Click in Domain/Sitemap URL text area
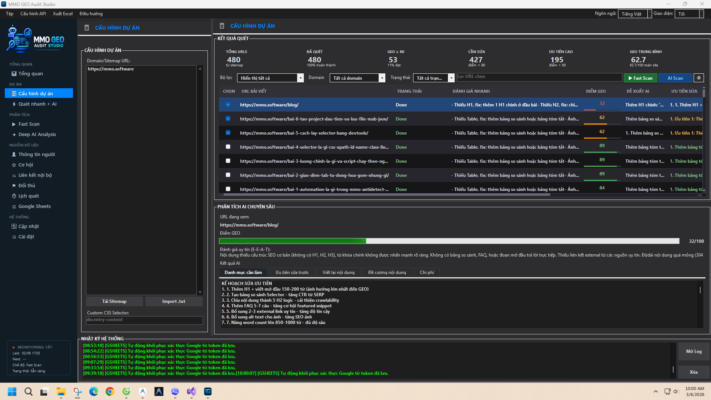The image size is (711, 400). click(142, 180)
